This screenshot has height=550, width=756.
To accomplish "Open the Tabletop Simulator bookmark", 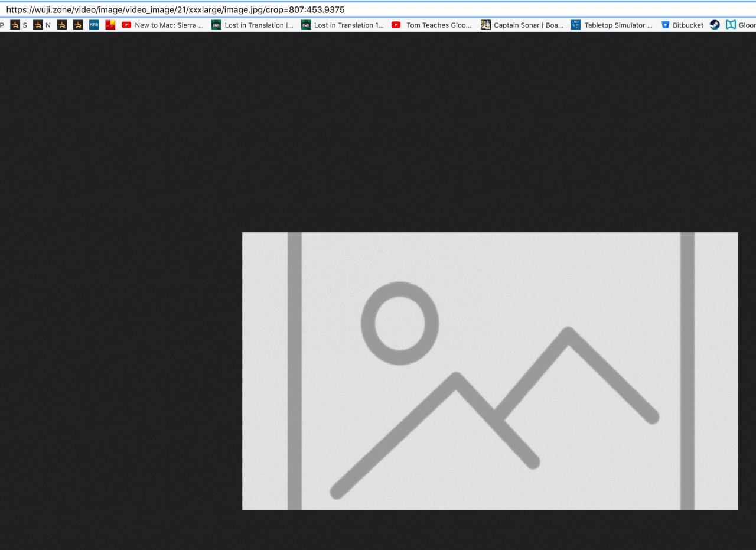I will point(612,25).
